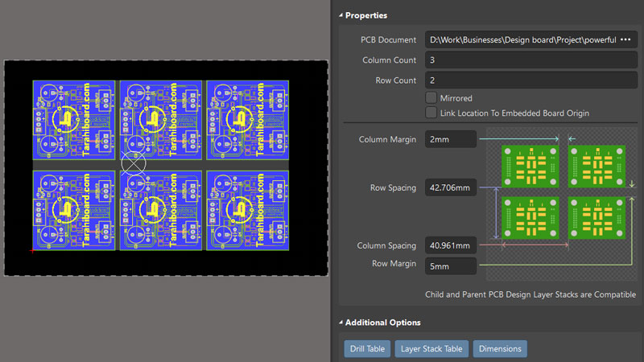Enable the Mirrored checkbox
Viewport: 644px width, 362px height.
coord(431,98)
